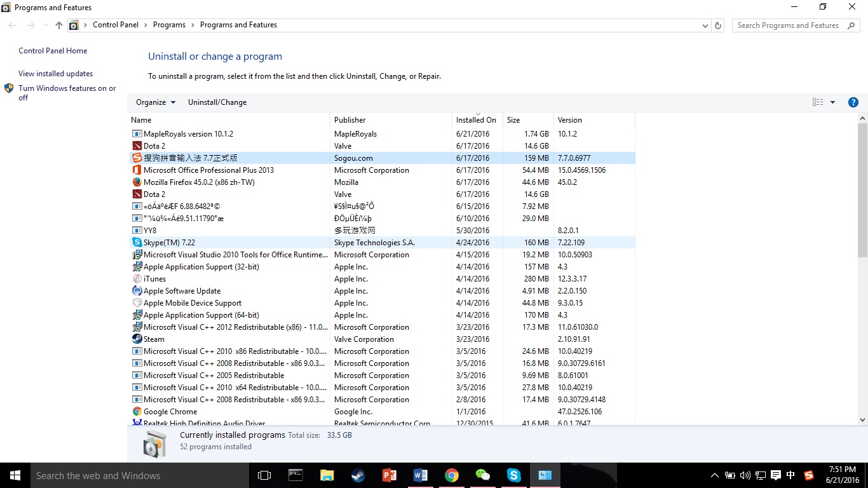Open the Windows Start menu
Screen dimensions: 868x488
click(15, 475)
